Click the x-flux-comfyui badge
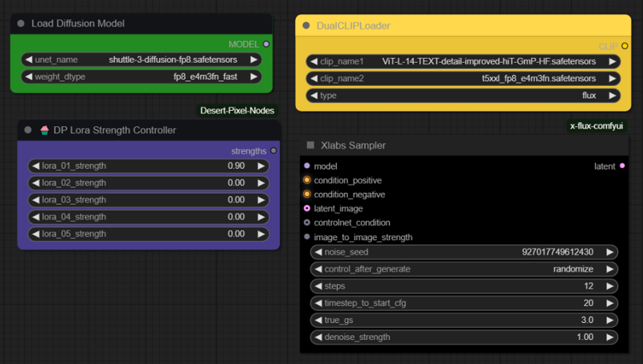The image size is (643, 364). (596, 126)
